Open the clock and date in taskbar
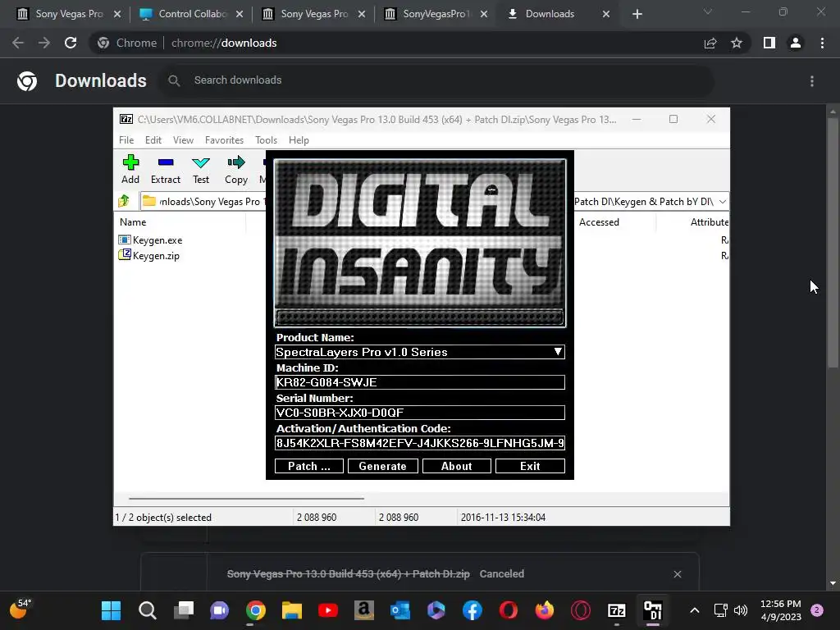Screen dimensions: 840x630 (781, 610)
